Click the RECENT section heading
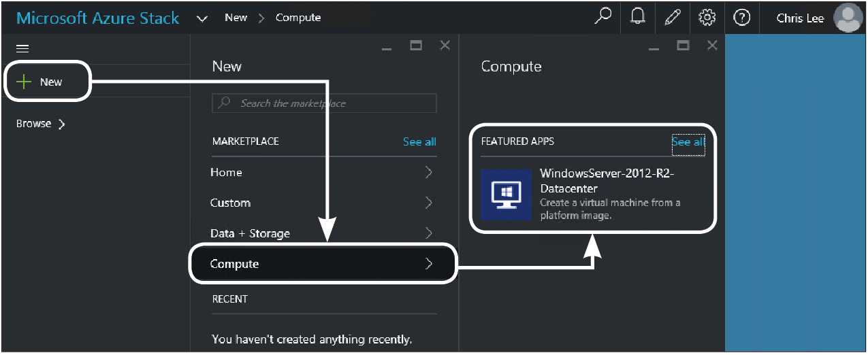This screenshot has height=355, width=868. [230, 299]
